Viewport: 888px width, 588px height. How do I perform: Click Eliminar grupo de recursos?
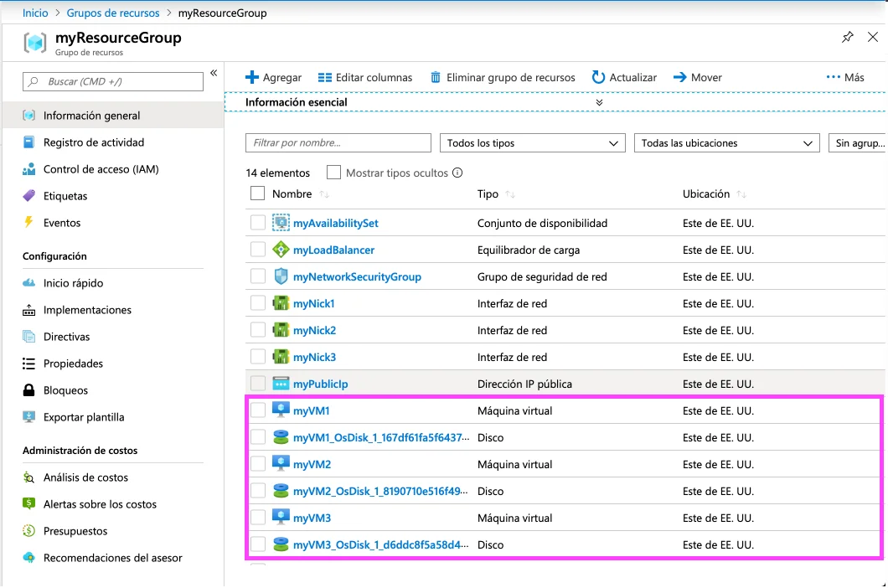click(503, 77)
